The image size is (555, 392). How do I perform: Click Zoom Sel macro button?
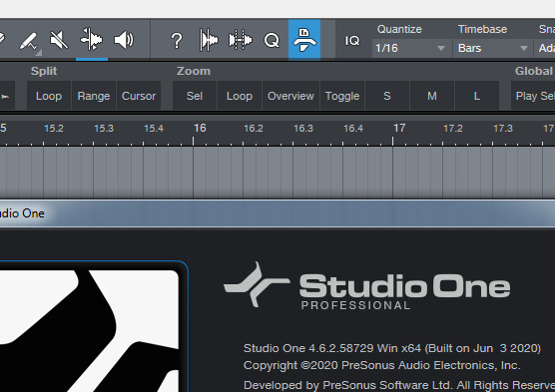point(195,96)
